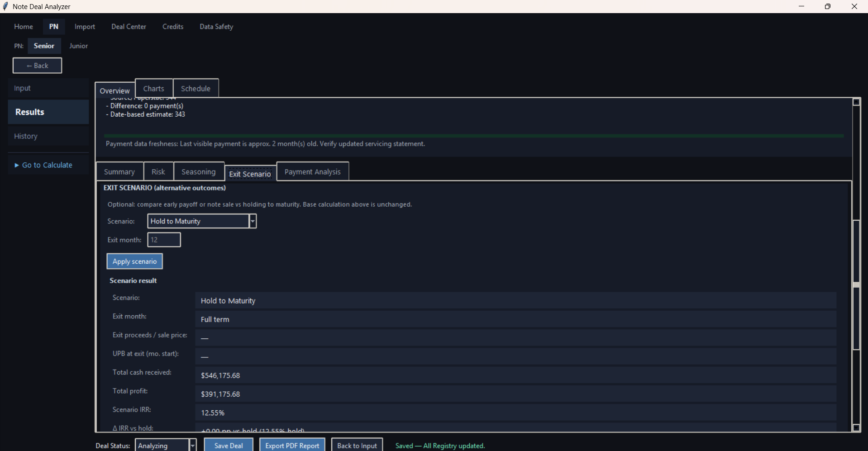Open the Summary sub-tab
868x451 pixels.
(119, 172)
